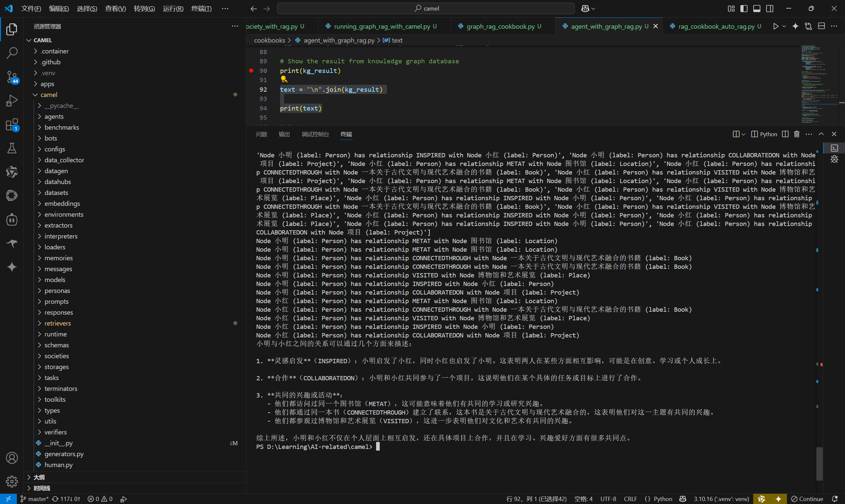Expand the retrievers folder
Viewport: 845px width, 504px height.
pos(57,323)
